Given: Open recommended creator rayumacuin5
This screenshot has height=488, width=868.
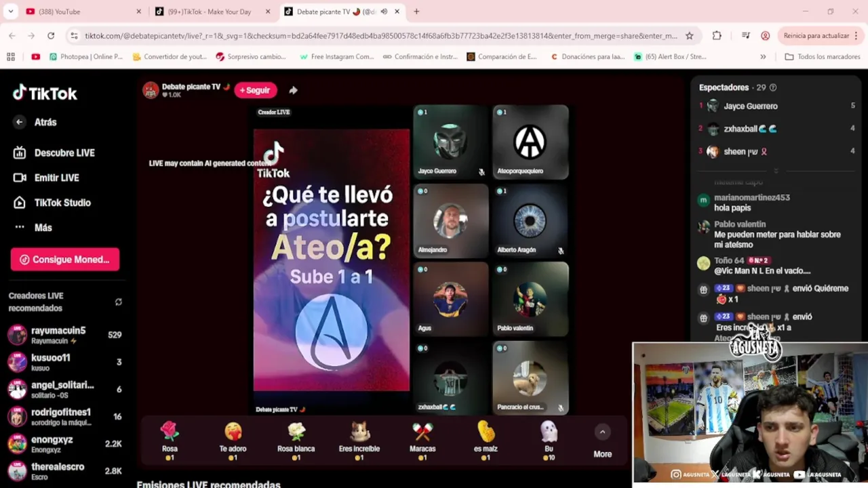Looking at the screenshot, I should pyautogui.click(x=64, y=335).
